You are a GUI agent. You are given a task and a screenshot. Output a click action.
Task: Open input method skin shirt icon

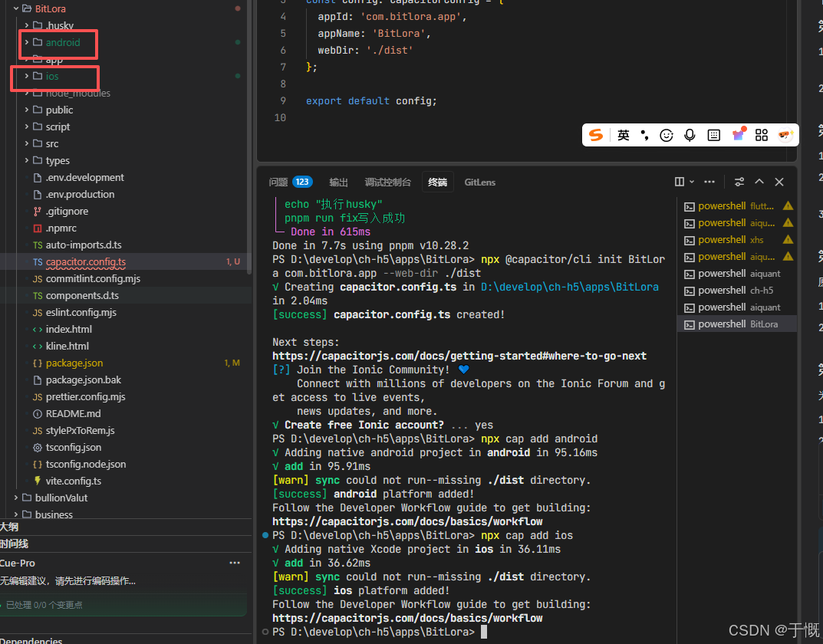tap(739, 134)
